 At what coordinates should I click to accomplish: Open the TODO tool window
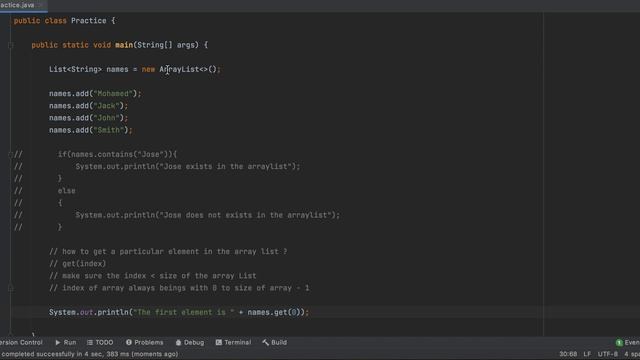click(x=100, y=342)
